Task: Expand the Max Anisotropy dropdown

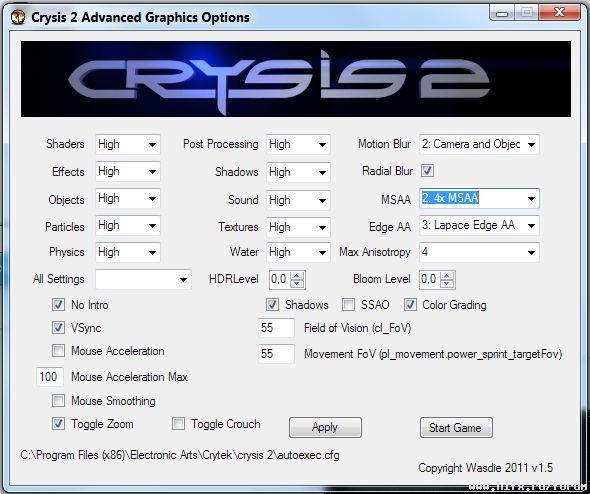Action: [479, 252]
